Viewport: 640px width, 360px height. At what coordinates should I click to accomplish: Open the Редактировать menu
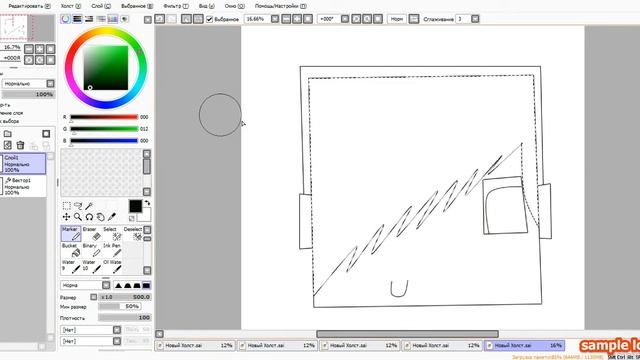[x=29, y=6]
